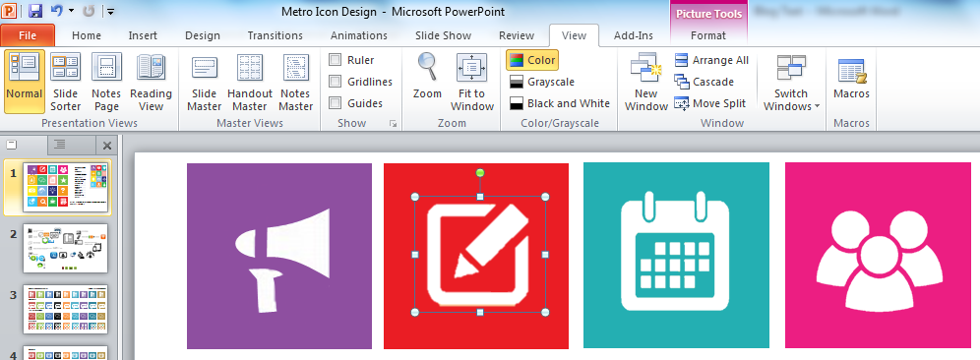Open the Add-Ins tab
The width and height of the screenshot is (980, 360).
(x=633, y=35)
